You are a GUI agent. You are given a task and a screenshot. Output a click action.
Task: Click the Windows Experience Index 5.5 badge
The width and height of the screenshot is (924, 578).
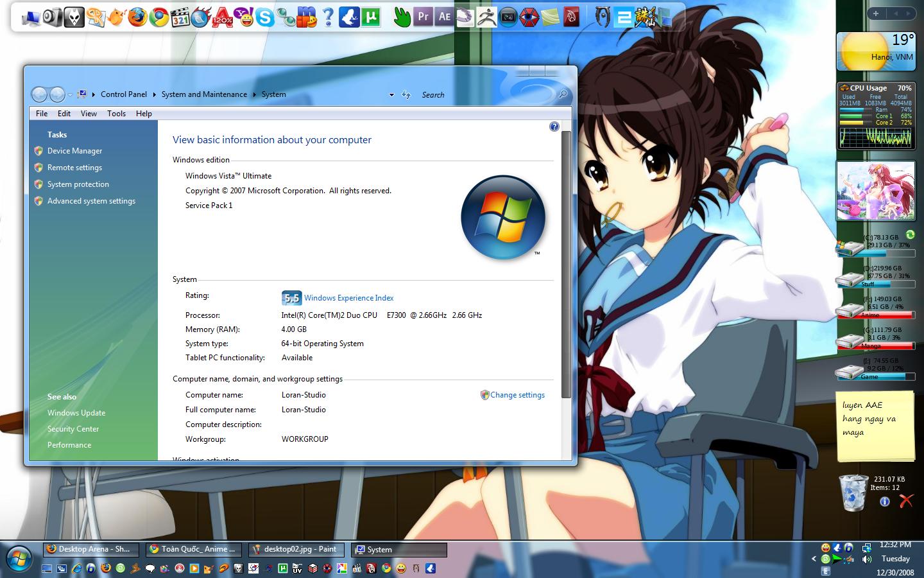[x=291, y=298]
